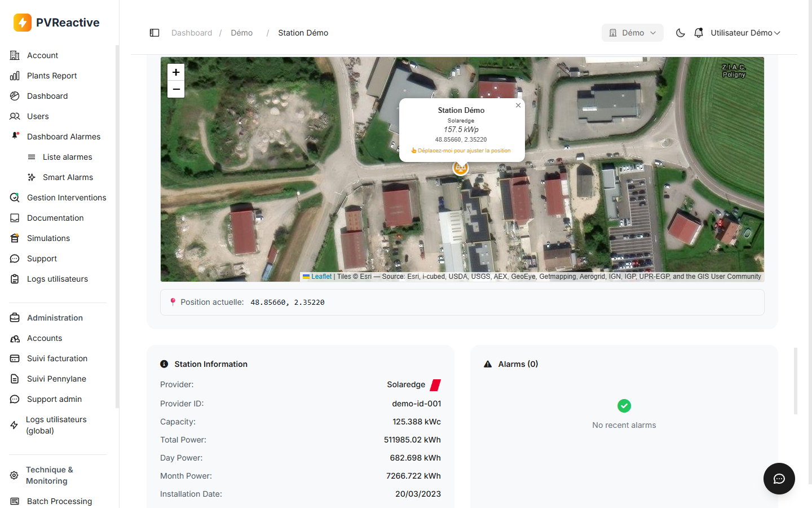Click the Logs utilisateurs clipboard icon
This screenshot has height=508, width=812.
coord(15,279)
